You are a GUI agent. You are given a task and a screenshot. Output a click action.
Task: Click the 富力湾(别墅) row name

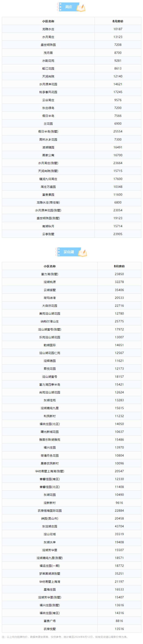[x=50, y=274]
